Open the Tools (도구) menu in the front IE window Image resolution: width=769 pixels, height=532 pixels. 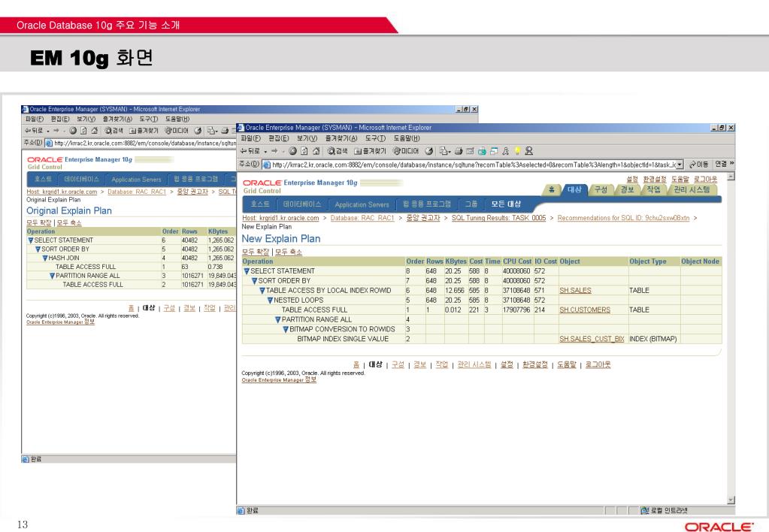(x=374, y=138)
